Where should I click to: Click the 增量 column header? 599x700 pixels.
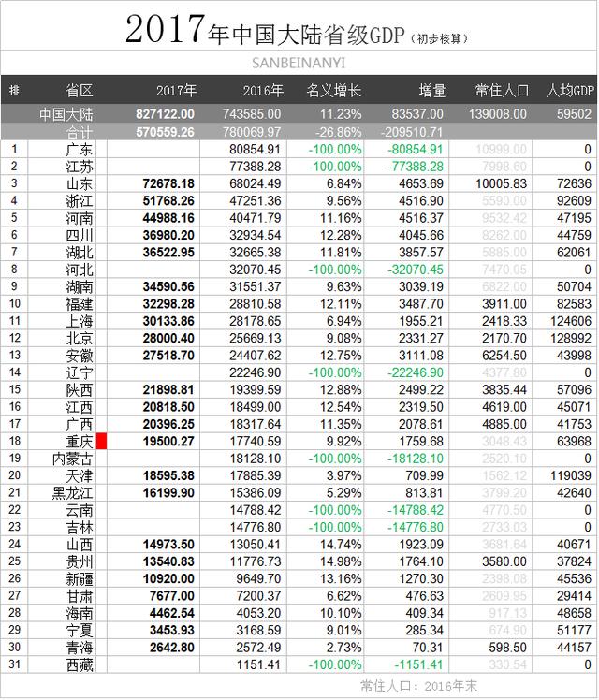432,91
